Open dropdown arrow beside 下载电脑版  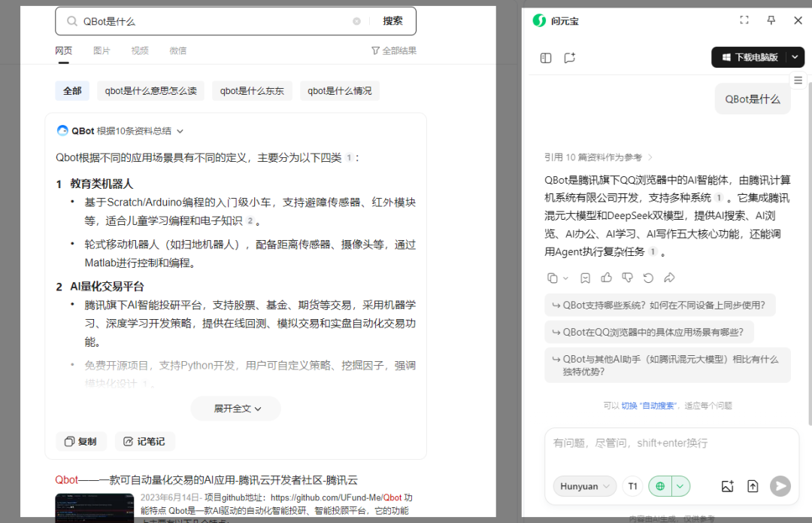(x=795, y=57)
